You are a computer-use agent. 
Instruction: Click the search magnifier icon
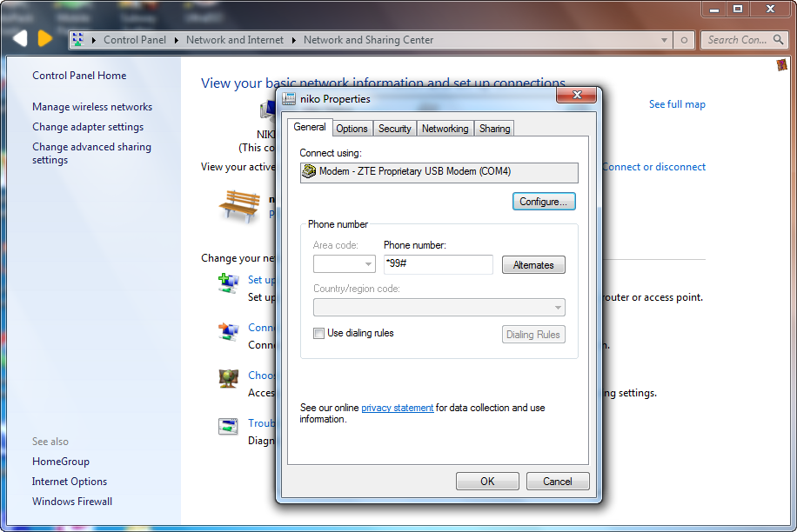[x=778, y=40]
